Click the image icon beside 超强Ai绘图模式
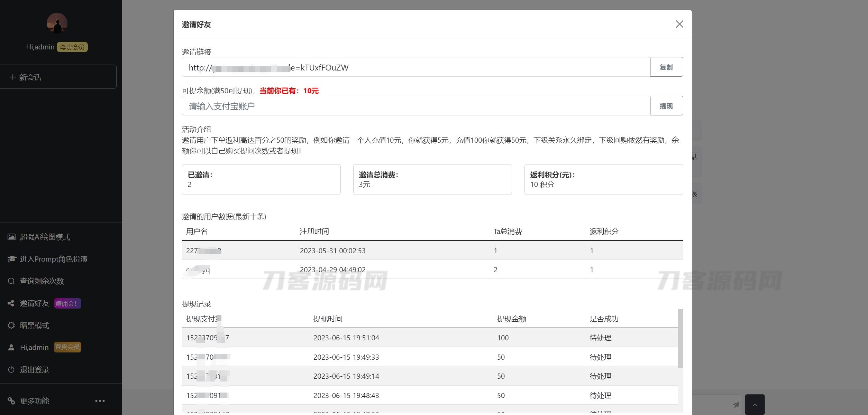Image resolution: width=868 pixels, height=415 pixels. (11, 237)
